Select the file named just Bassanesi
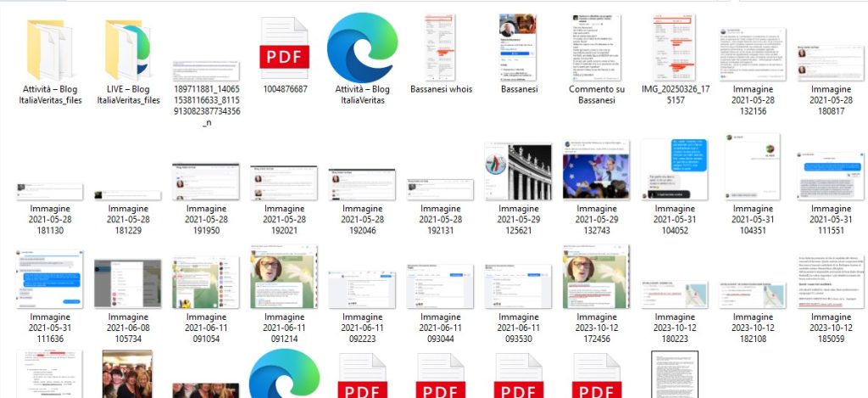Screen dimensions: 868x398 point(519,49)
